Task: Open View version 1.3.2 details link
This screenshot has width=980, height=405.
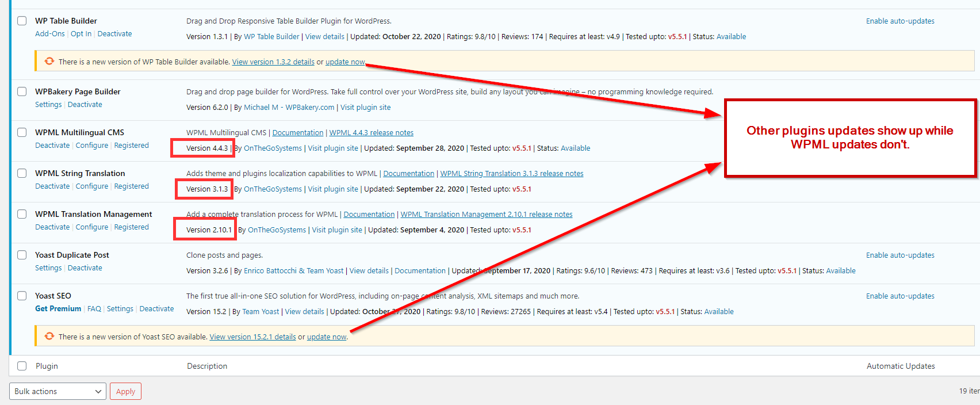Action: tap(273, 62)
